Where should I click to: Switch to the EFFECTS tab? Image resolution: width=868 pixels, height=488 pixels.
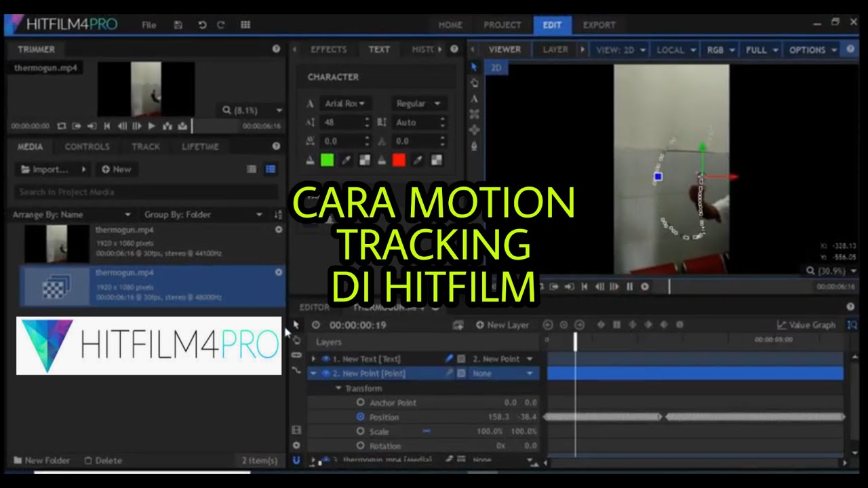[328, 49]
